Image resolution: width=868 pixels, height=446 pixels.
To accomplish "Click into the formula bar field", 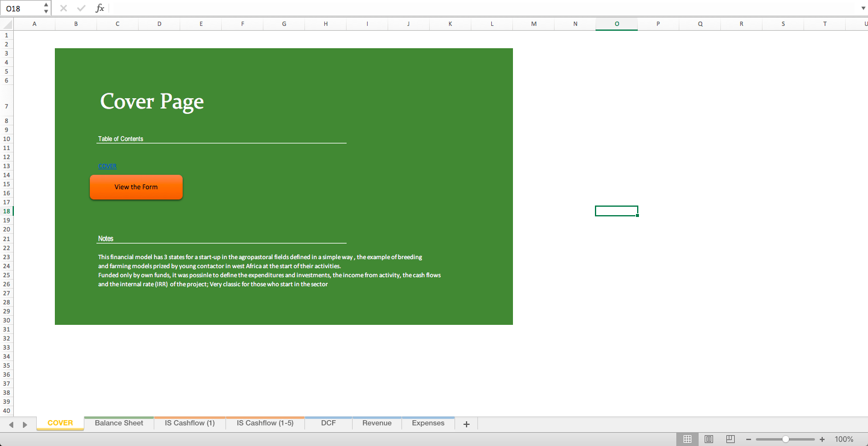I will point(484,8).
